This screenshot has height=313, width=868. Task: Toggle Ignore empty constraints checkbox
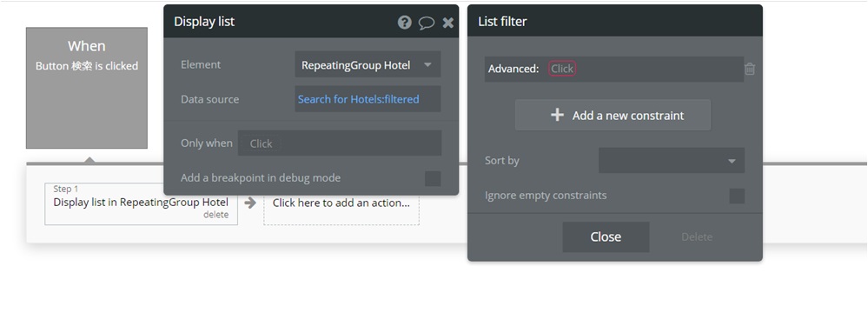point(737,196)
